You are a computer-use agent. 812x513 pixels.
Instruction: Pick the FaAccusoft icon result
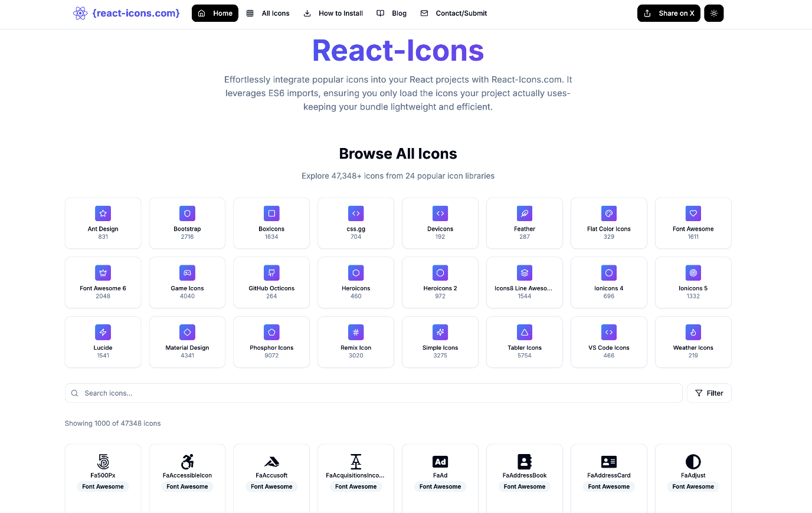pos(271,462)
